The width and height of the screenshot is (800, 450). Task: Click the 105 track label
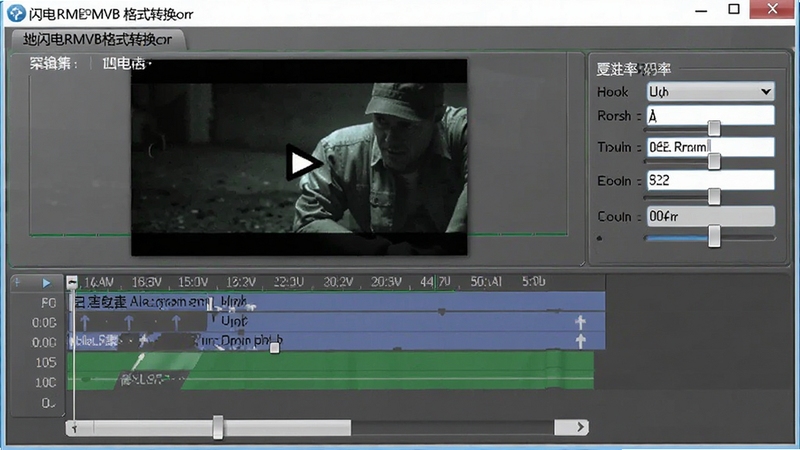pos(46,362)
